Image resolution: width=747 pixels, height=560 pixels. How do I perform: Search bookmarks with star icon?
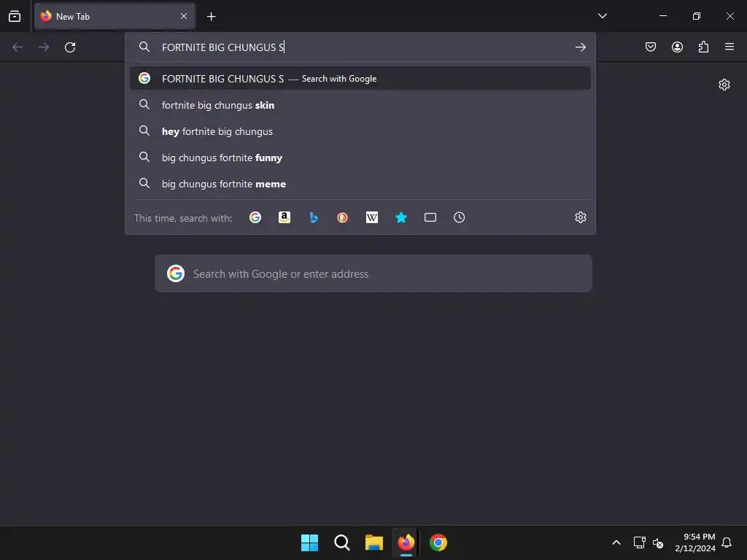pyautogui.click(x=401, y=217)
